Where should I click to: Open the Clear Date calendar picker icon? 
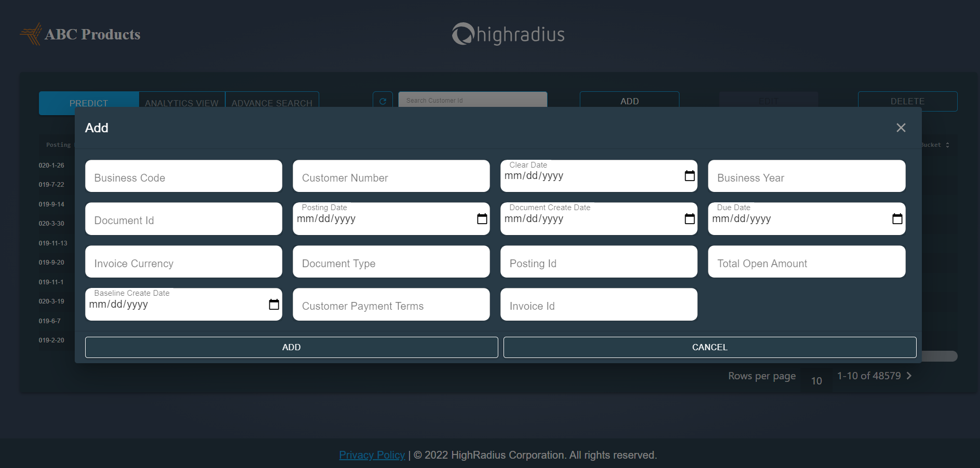[x=689, y=176]
